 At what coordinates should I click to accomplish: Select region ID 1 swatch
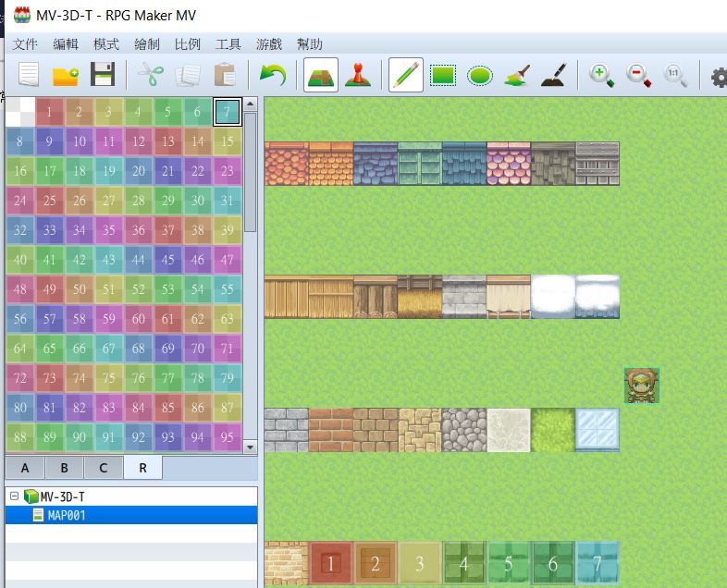pyautogui.click(x=50, y=112)
